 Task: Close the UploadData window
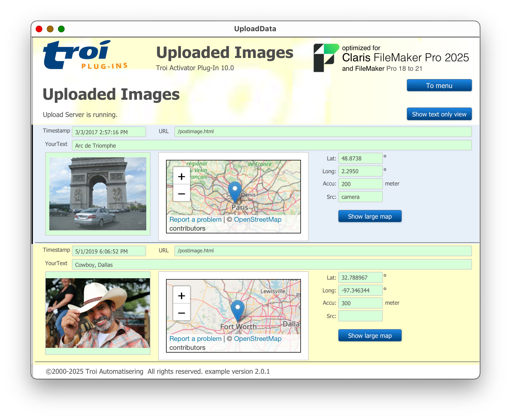39,29
